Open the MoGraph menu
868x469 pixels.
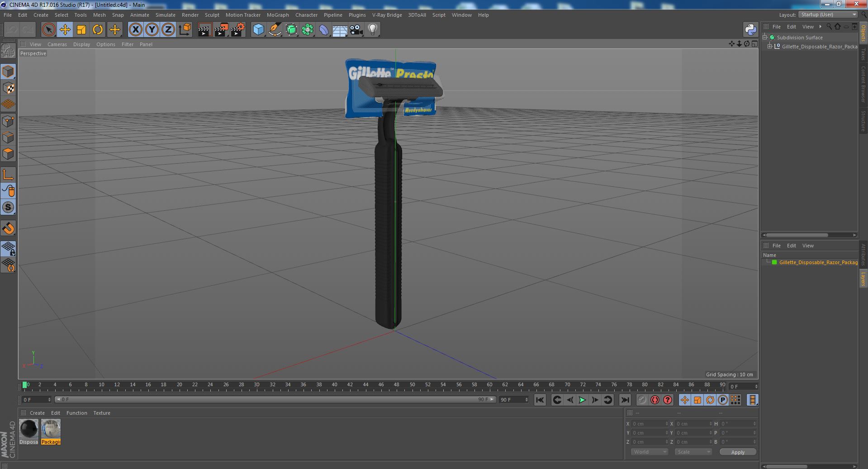coord(278,15)
